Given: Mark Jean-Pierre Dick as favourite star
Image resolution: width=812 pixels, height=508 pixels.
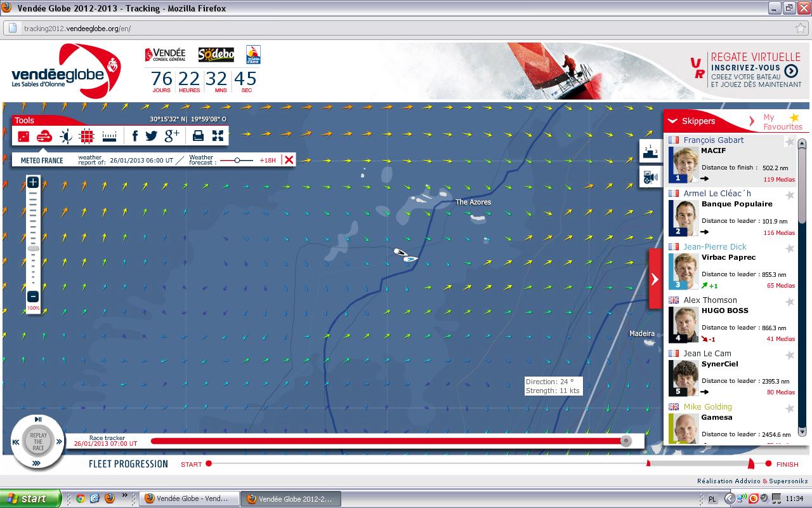Looking at the screenshot, I should [790, 248].
